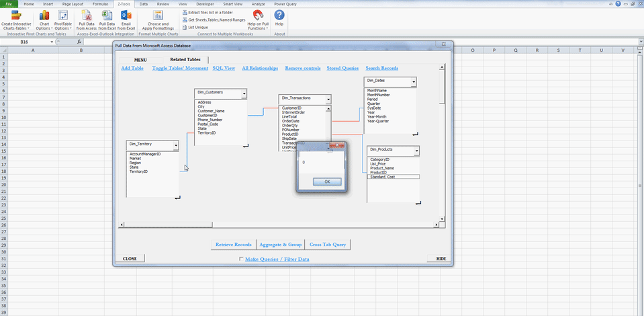Select InternetOrder field in Dim_Transactions
This screenshot has height=316, width=644.
(x=293, y=112)
